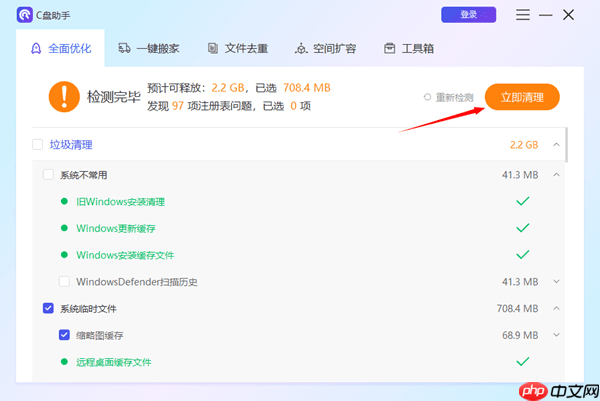The height and width of the screenshot is (401, 600).
Task: Click the 登录 login button
Action: [x=469, y=15]
